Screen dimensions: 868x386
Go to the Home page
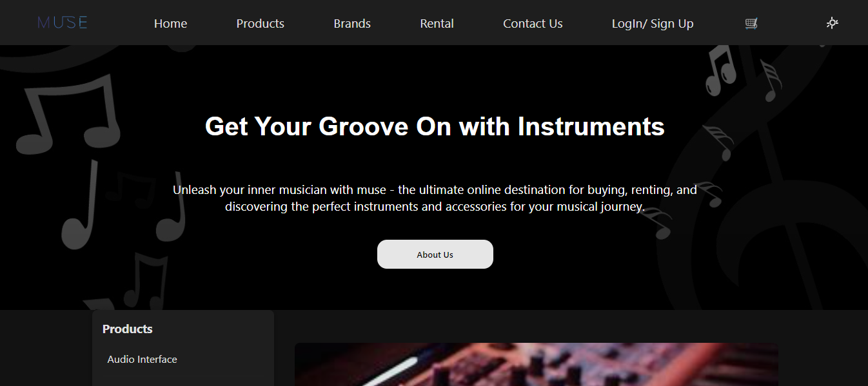click(x=170, y=24)
